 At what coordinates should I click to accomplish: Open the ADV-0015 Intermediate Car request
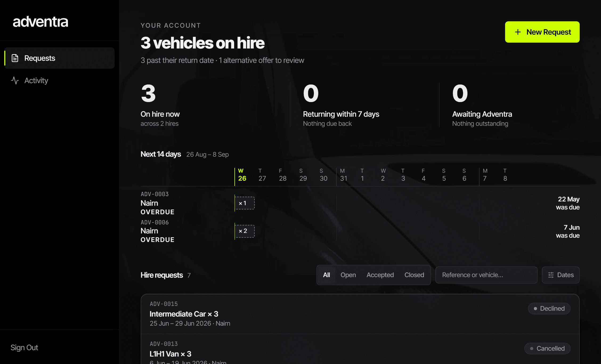pyautogui.click(x=360, y=314)
